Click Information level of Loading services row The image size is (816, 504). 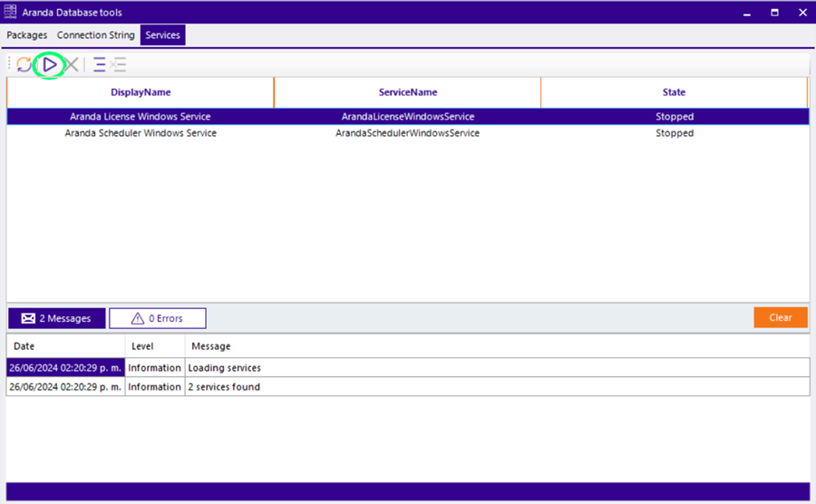coord(154,368)
